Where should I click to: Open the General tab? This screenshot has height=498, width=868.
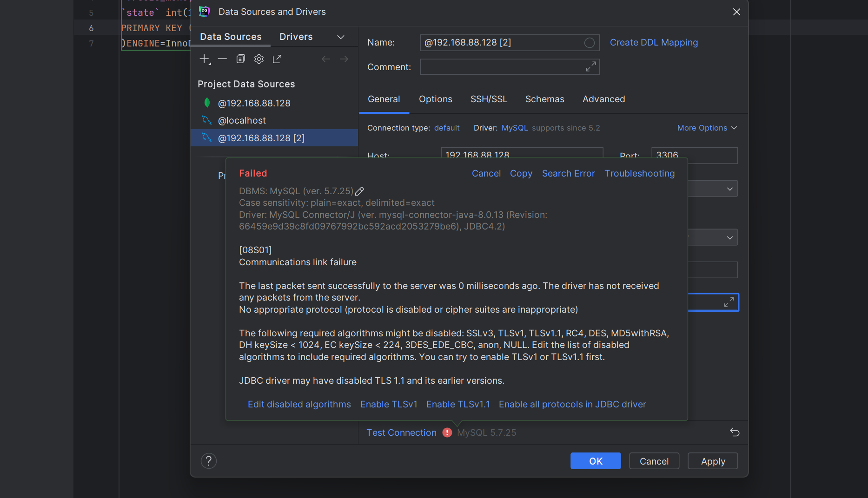pyautogui.click(x=384, y=99)
